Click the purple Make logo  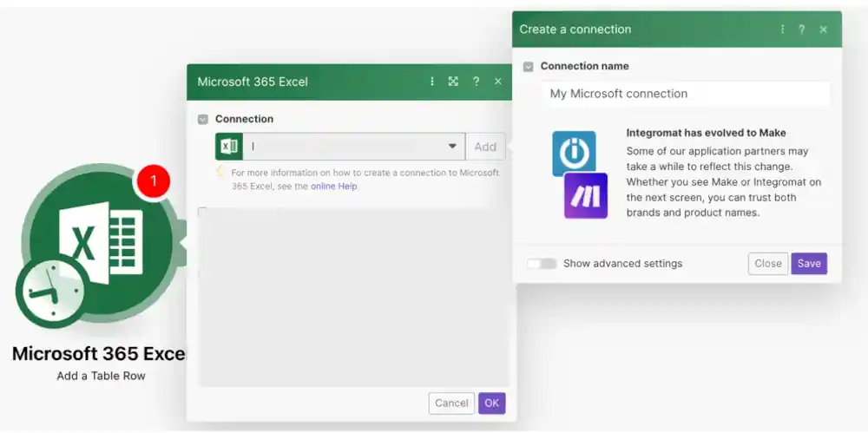(586, 196)
